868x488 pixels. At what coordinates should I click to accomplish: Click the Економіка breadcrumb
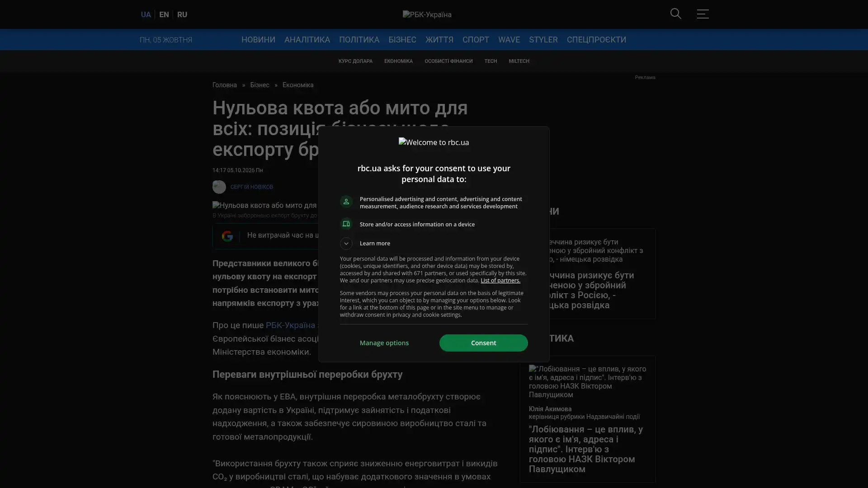click(x=298, y=85)
